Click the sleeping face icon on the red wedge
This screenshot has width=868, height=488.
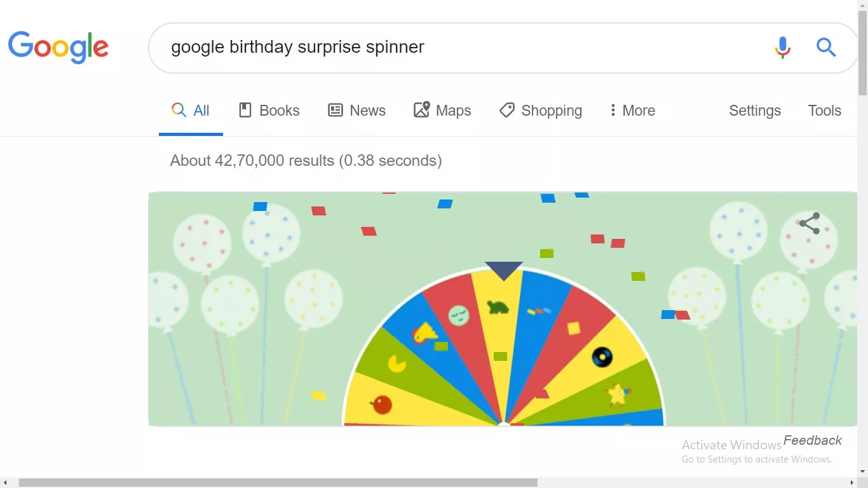pyautogui.click(x=458, y=315)
